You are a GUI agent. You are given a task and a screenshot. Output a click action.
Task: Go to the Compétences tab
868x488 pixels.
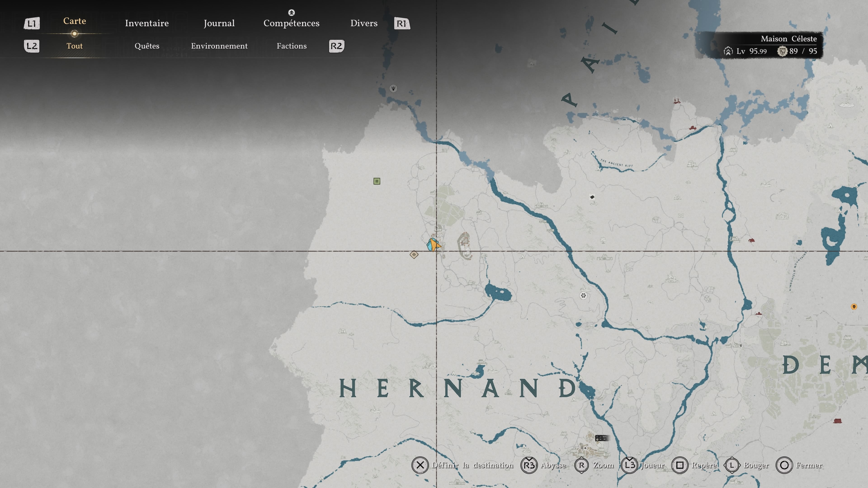(291, 23)
